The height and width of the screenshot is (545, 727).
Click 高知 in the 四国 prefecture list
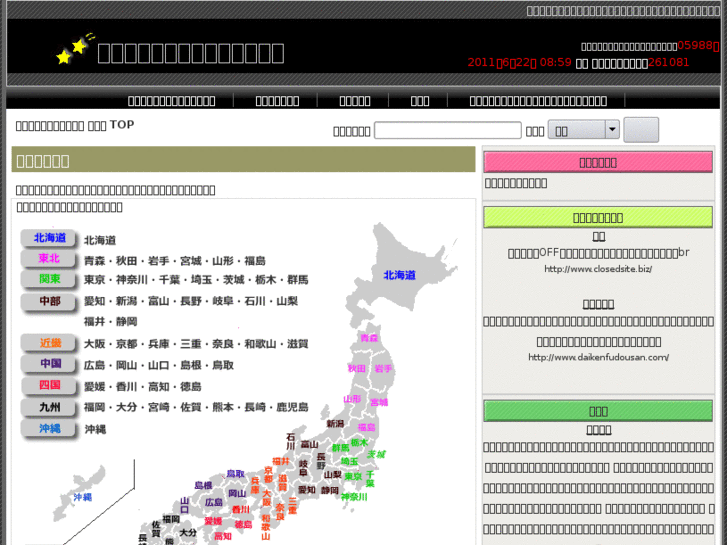[159, 387]
